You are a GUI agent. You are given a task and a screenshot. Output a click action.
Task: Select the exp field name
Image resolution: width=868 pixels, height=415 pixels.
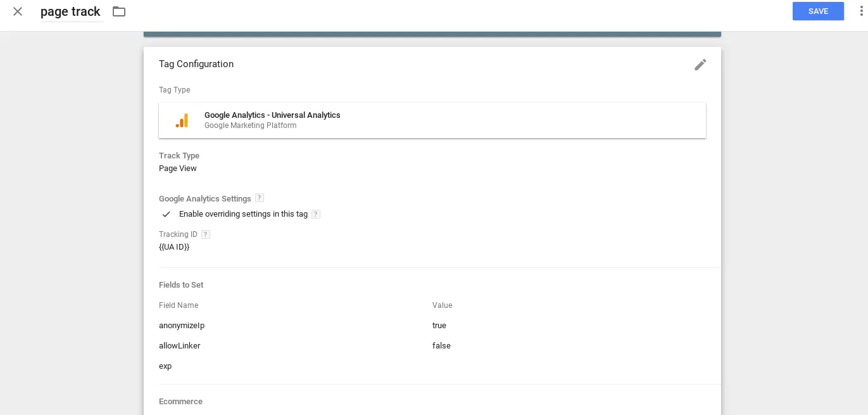[165, 366]
